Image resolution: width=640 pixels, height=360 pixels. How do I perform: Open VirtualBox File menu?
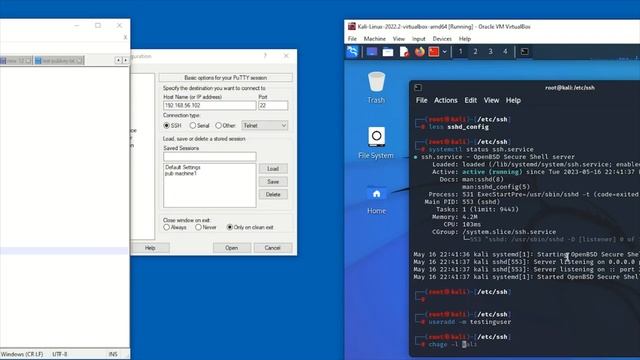(352, 39)
